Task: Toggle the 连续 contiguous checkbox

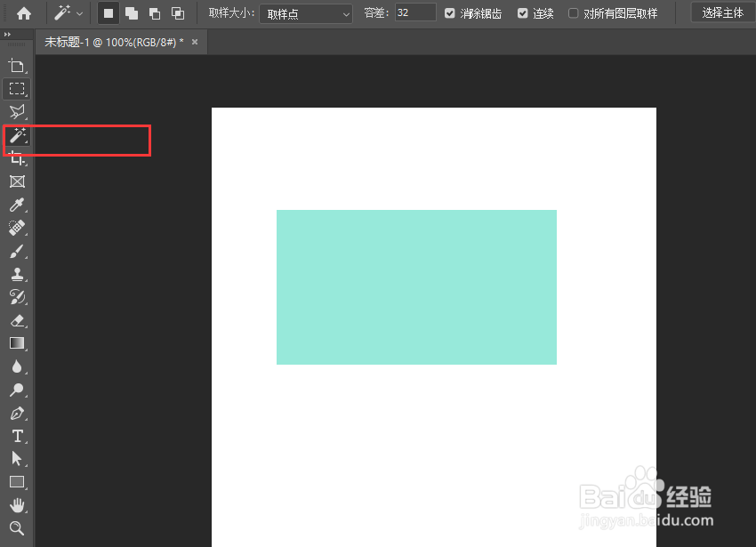Action: coord(523,13)
